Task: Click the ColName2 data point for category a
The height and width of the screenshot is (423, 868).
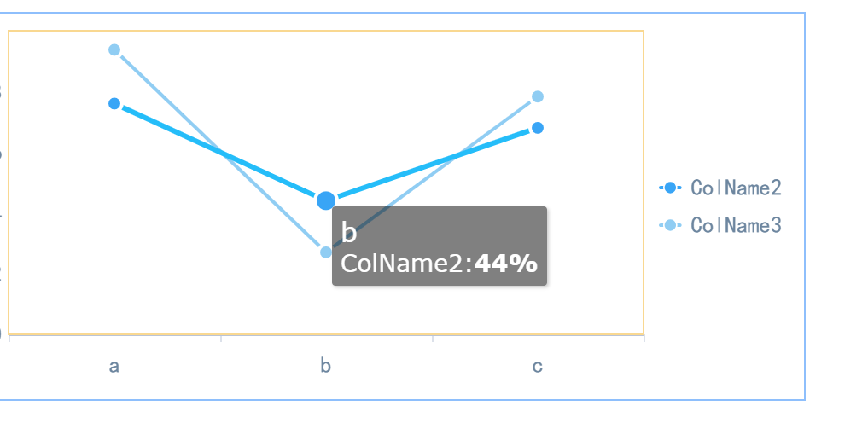Action: coord(114,104)
